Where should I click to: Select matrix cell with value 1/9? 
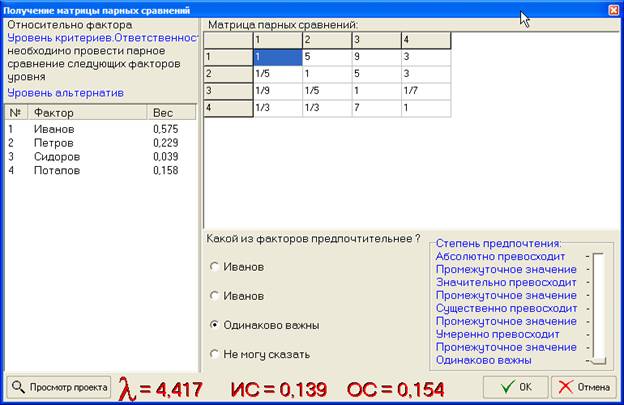278,91
